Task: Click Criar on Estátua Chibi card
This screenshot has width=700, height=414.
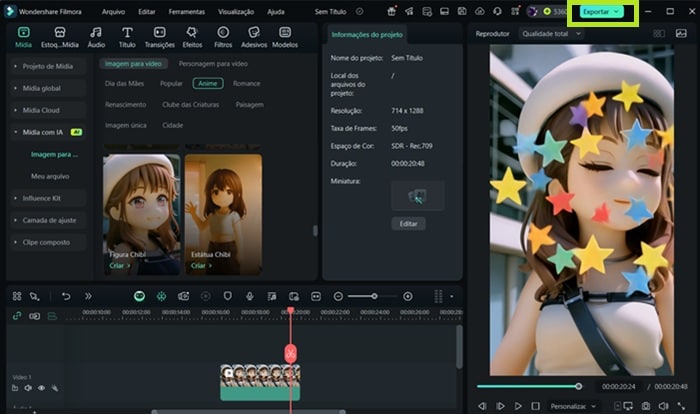Action: pos(201,265)
